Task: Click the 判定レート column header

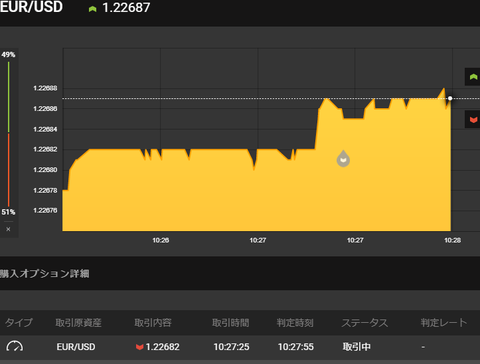Action: [444, 323]
